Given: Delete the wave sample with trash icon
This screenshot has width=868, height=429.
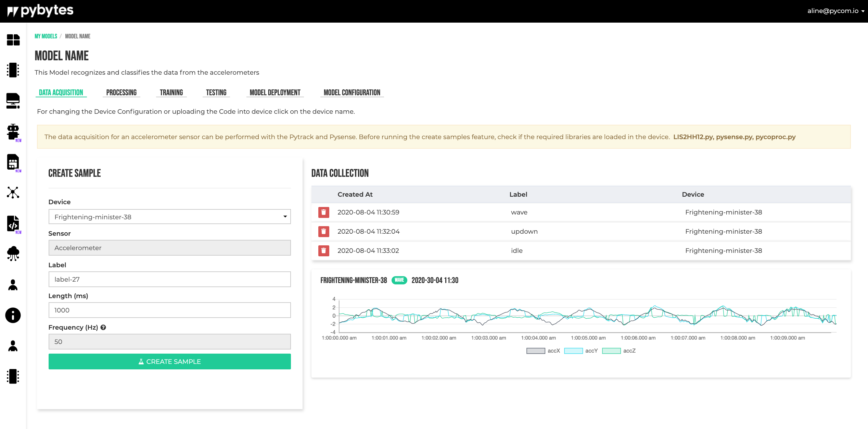Looking at the screenshot, I should pos(323,212).
